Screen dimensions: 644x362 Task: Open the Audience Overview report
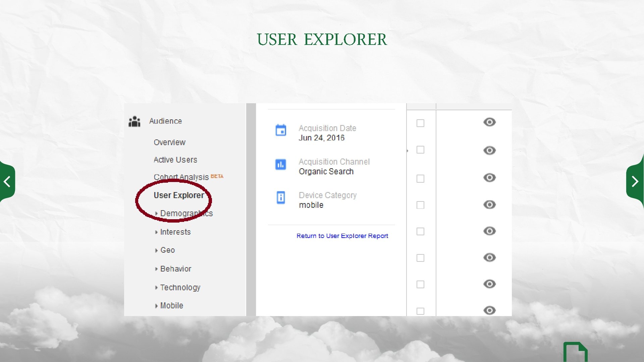(169, 142)
